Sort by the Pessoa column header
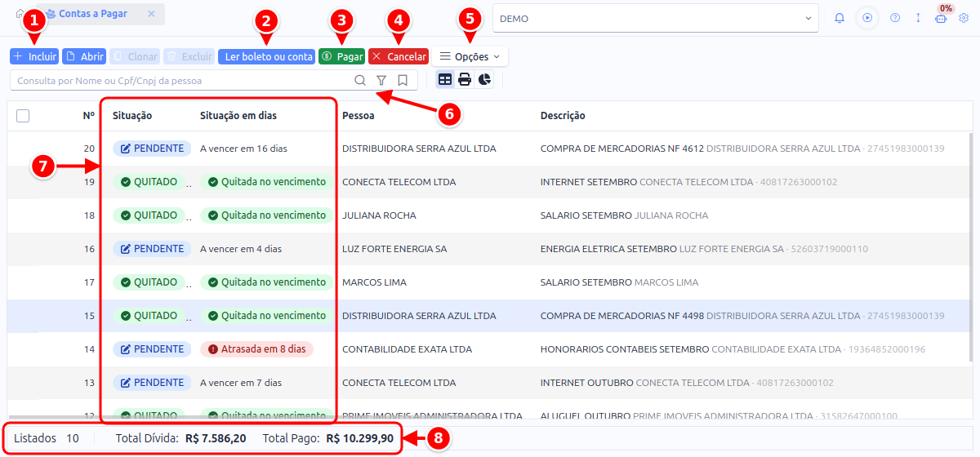Viewport: 980px width, 457px height. pyautogui.click(x=359, y=116)
